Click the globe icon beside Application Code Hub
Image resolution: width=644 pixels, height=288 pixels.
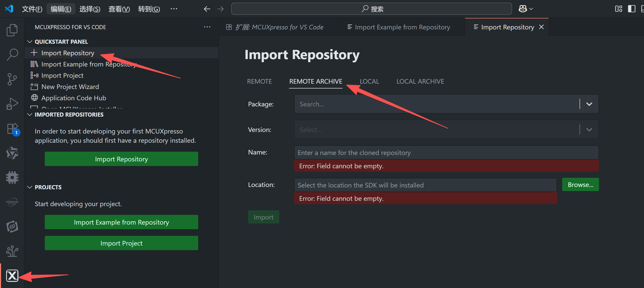click(34, 98)
